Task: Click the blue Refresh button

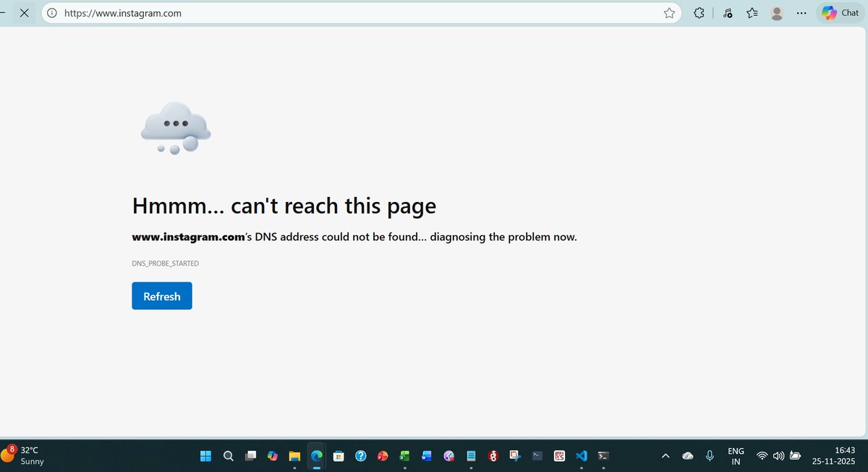Action: pos(162,296)
